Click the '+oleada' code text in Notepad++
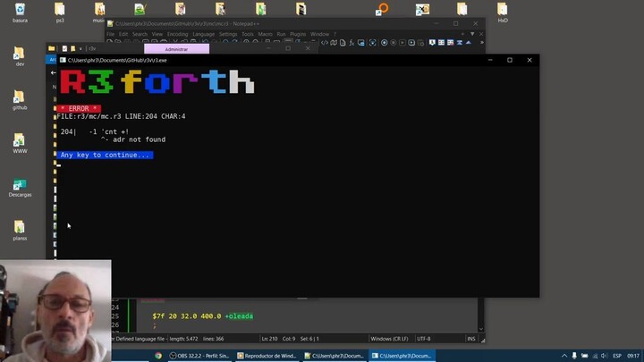The width and height of the screenshot is (644, 362). tap(239, 316)
